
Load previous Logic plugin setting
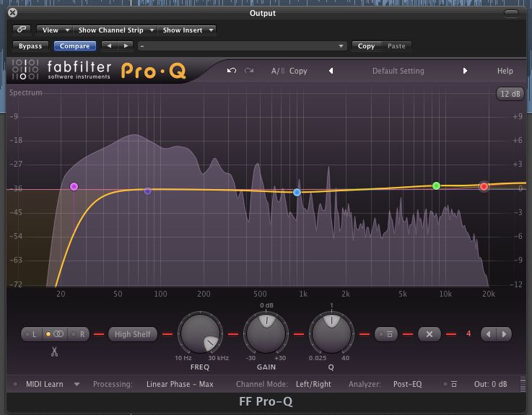(x=109, y=45)
